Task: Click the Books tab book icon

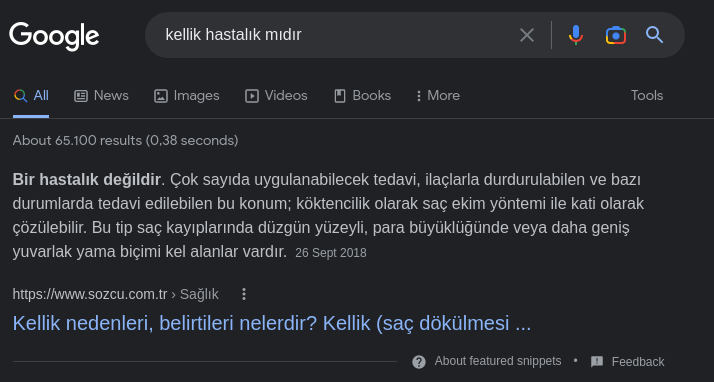Action: pos(340,96)
